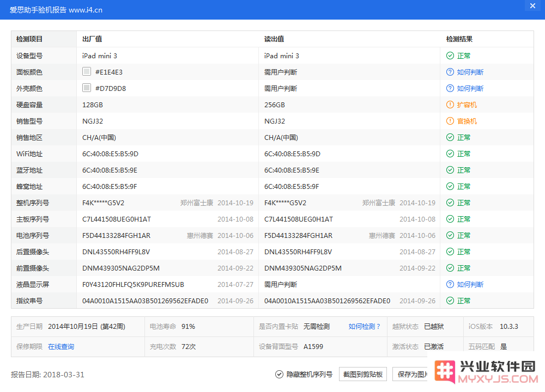
Task: Click the question mark icon in 液晶显示屏 row
Action: coord(450,284)
